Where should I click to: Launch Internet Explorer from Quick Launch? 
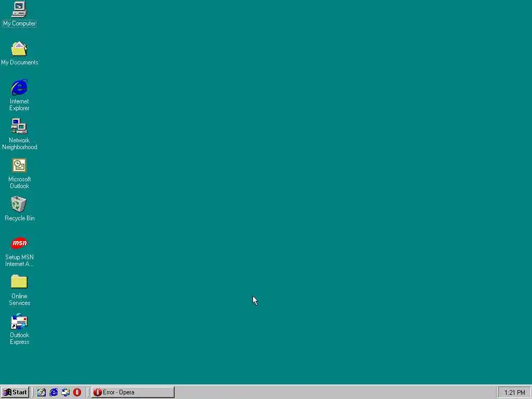(54, 392)
